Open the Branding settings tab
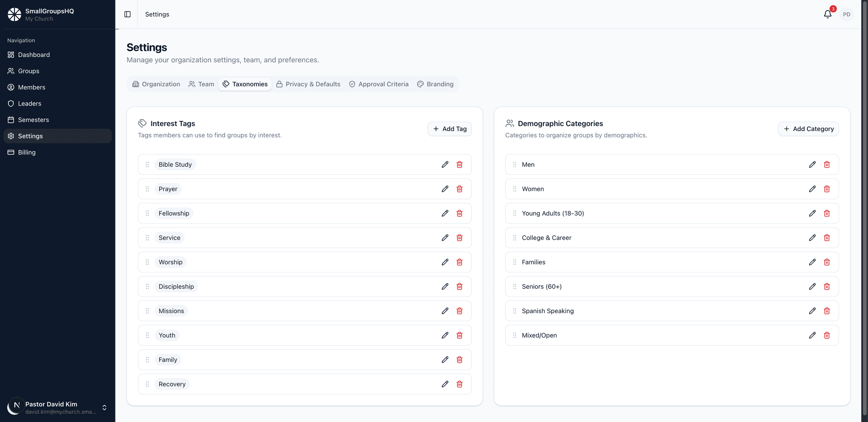Image resolution: width=868 pixels, height=422 pixels. pos(435,84)
